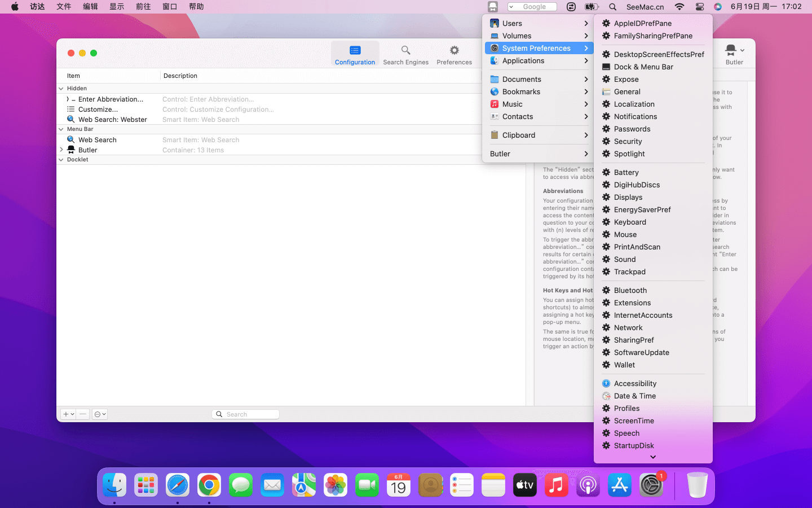Open Dock & Menu Bar preference
Viewport: 812px width, 508px height.
click(x=643, y=67)
